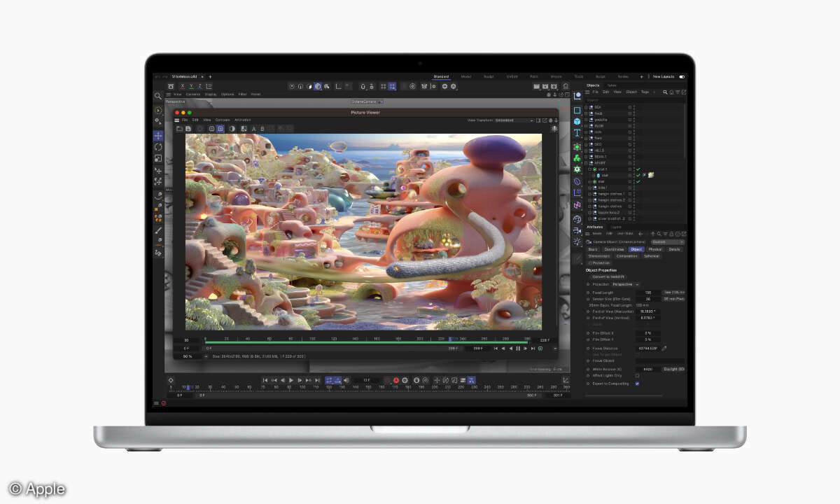Screen dimensions: 840x504
Task: Click the Z axis lock icon
Action: tap(200, 86)
